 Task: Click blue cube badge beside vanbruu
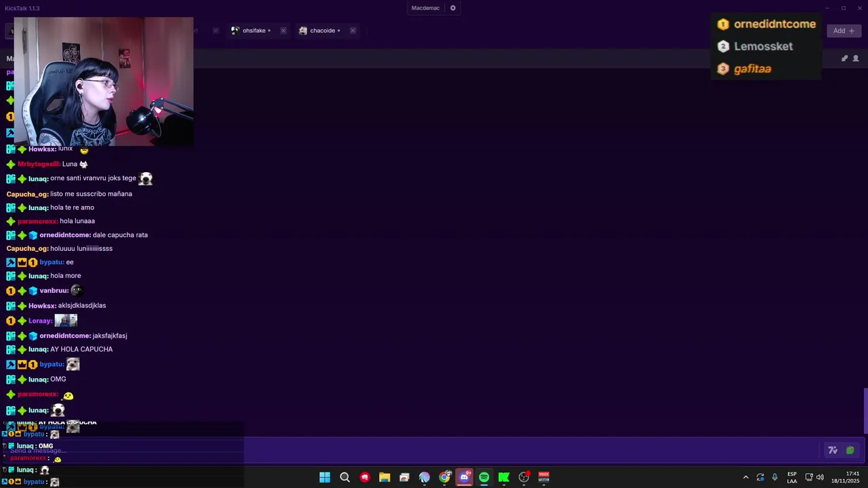(x=33, y=291)
